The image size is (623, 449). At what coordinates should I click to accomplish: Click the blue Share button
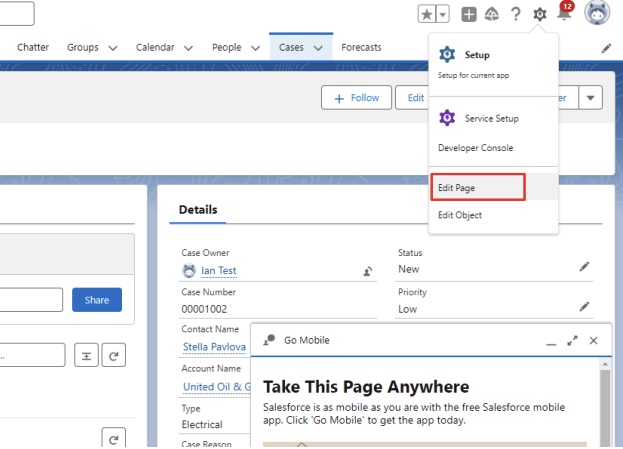97,300
